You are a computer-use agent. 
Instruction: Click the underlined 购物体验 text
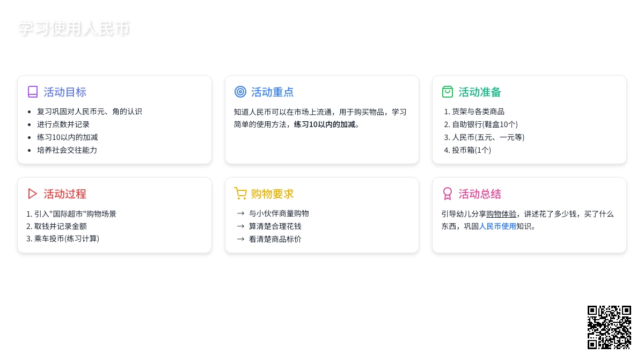click(502, 213)
